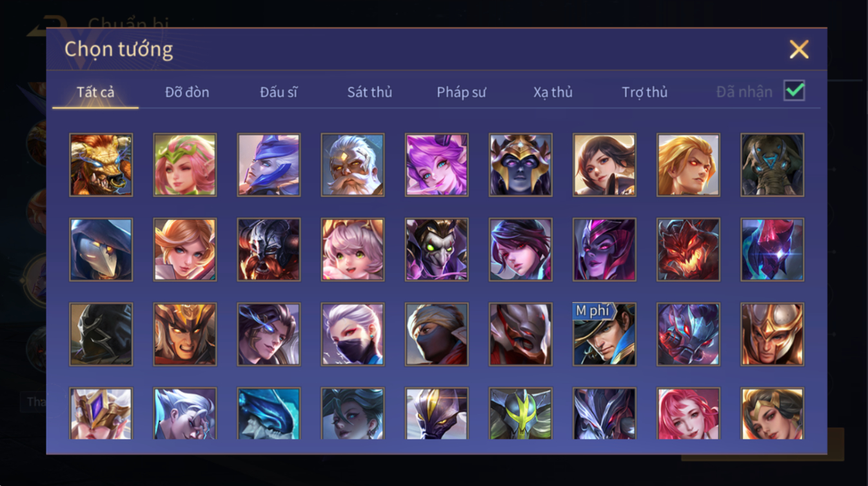This screenshot has height=486, width=868.
Task: Toggle the 'Đã nhận' checkbox
Action: [794, 91]
